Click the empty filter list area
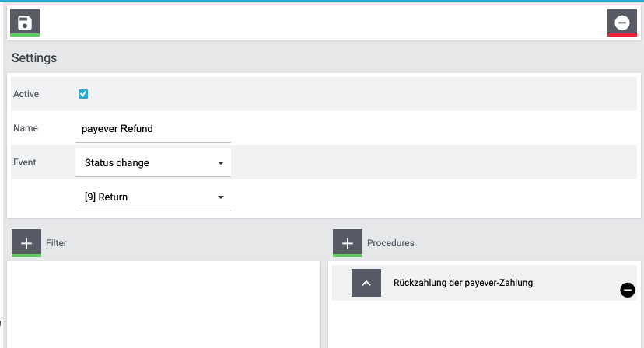The image size is (644, 348). [x=163, y=304]
